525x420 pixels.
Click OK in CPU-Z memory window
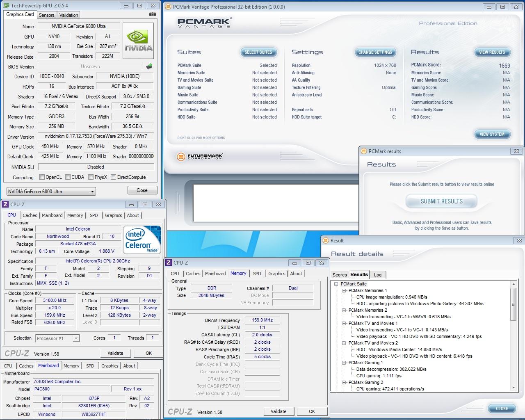312,411
